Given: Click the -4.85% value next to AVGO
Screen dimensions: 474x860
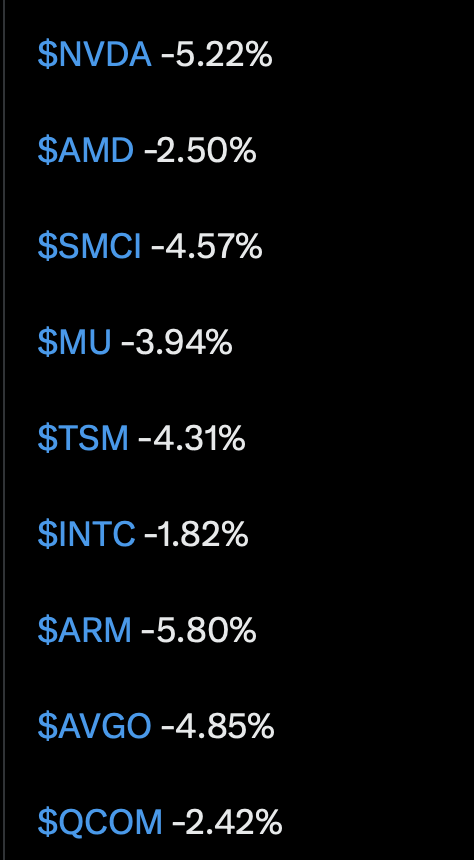Looking at the screenshot, I should click(217, 726).
